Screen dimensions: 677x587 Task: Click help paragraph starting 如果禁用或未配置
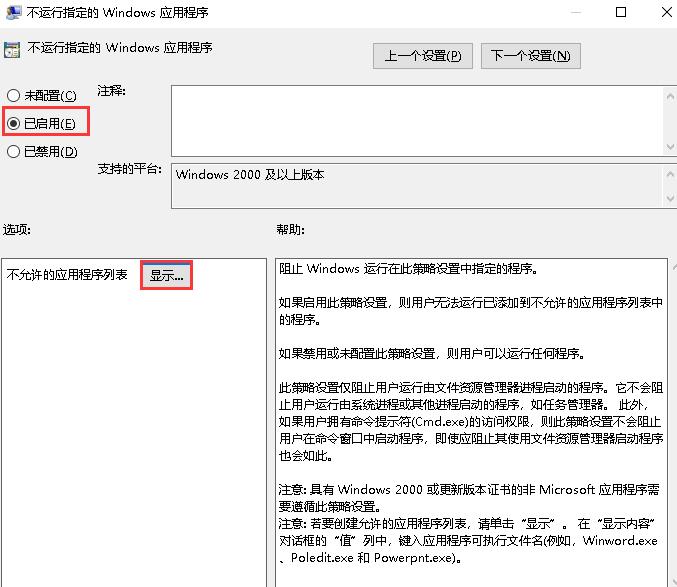(432, 353)
